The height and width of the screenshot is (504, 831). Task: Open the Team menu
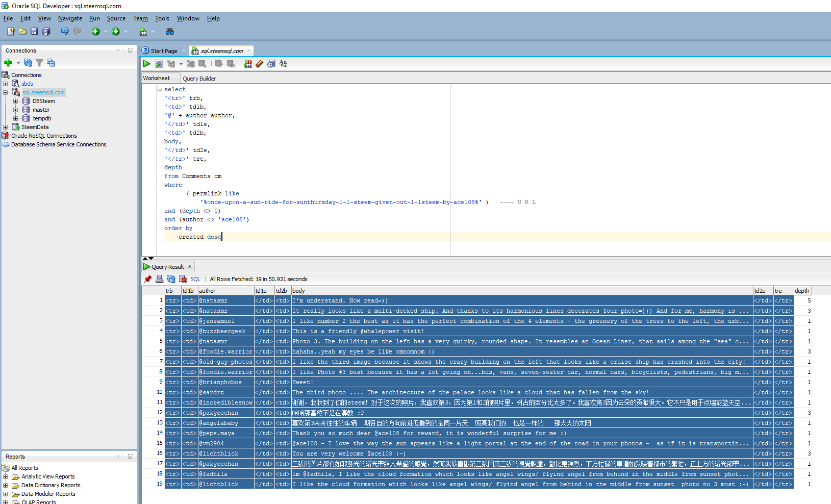140,18
